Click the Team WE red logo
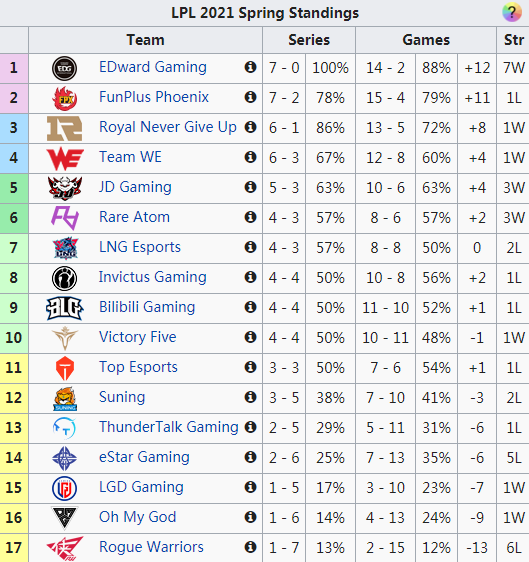Image resolution: width=529 pixels, height=562 pixels. pyautogui.click(x=65, y=158)
